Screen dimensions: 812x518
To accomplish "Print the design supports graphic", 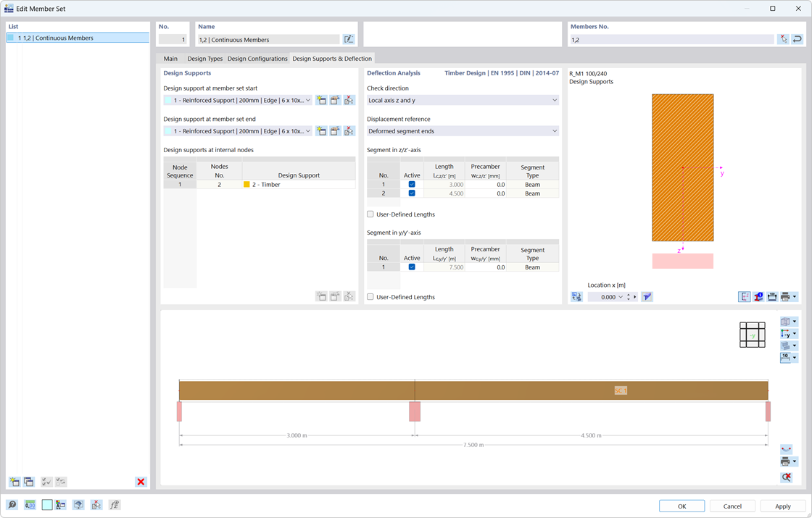I will (x=787, y=296).
